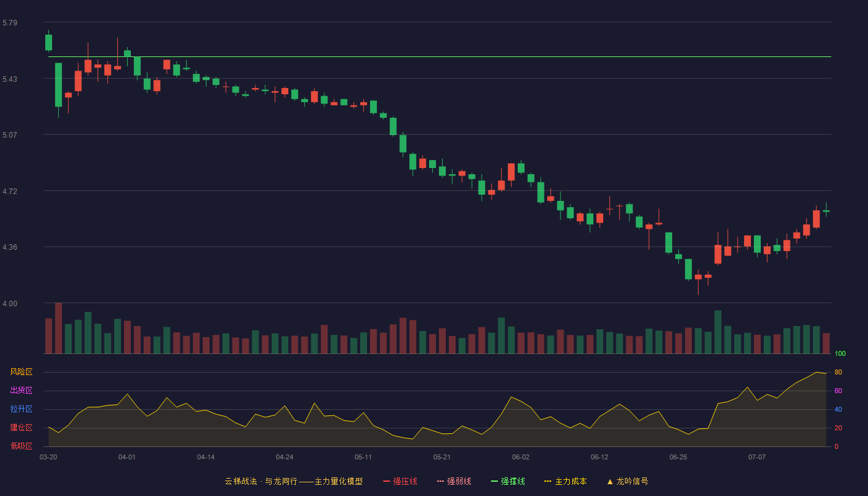Click the 06-25 date axis label
Image resolution: width=868 pixels, height=496 pixels.
(x=678, y=457)
